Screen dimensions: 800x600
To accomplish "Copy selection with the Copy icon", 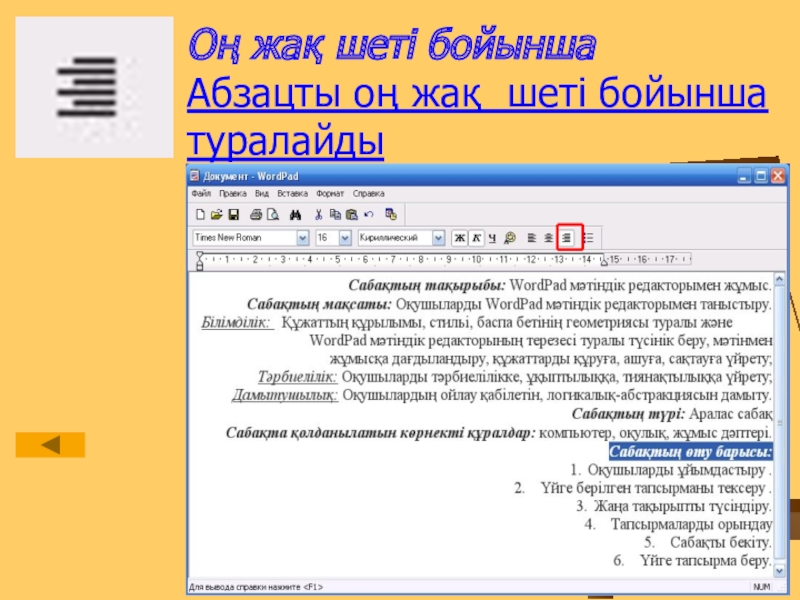I will pos(335,215).
